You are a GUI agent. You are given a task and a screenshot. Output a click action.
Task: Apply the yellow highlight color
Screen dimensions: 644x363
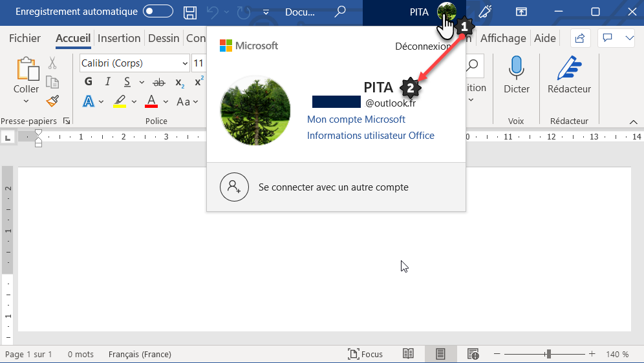(x=120, y=101)
